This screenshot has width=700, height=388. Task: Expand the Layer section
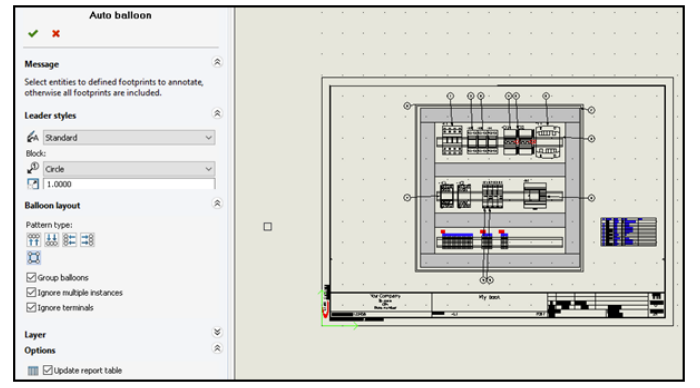click(217, 332)
